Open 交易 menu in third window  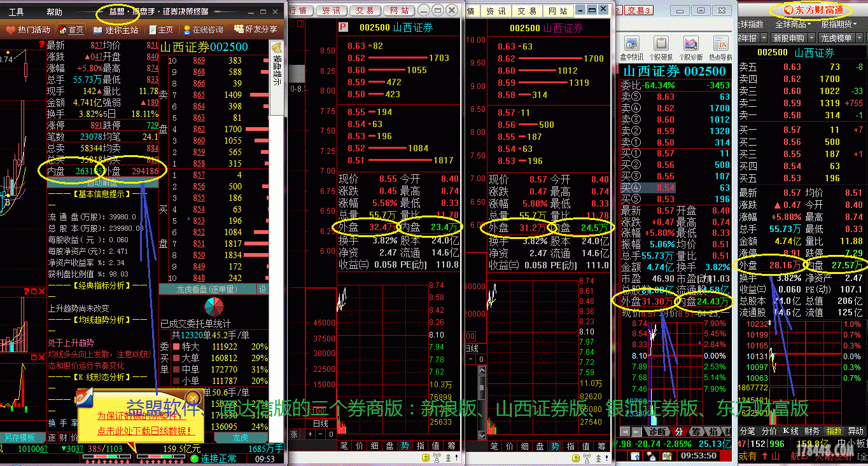point(527,11)
